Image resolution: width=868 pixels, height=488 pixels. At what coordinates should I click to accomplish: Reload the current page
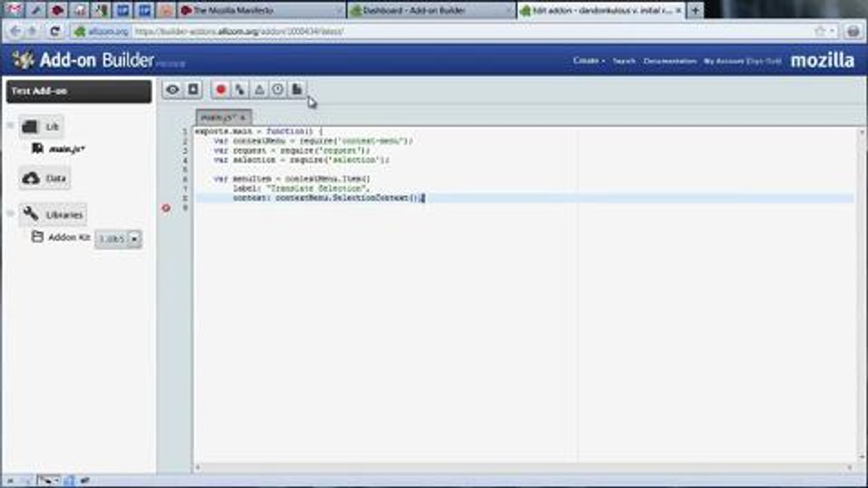point(56,31)
